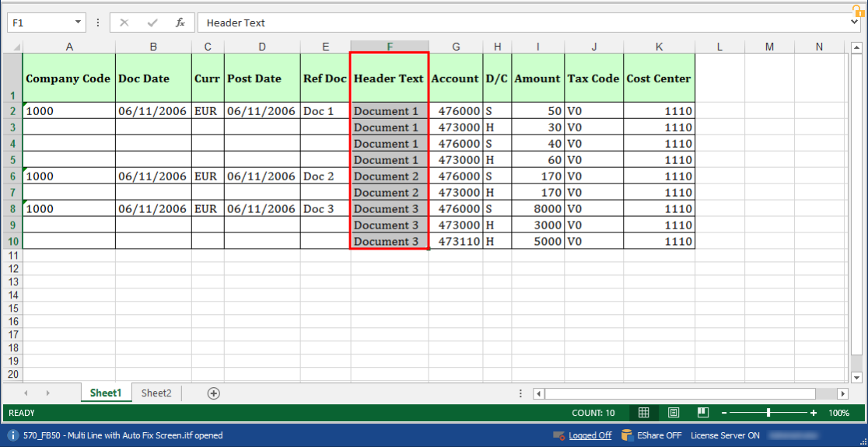The height and width of the screenshot is (447, 868).
Task: Click the info icon in status bar
Action: coord(14,435)
